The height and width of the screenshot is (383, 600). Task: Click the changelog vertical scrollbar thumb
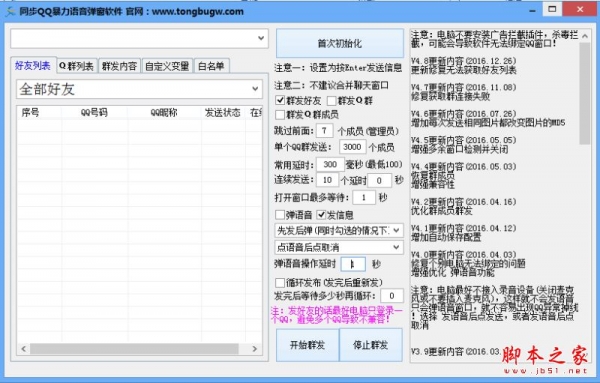pos(585,94)
